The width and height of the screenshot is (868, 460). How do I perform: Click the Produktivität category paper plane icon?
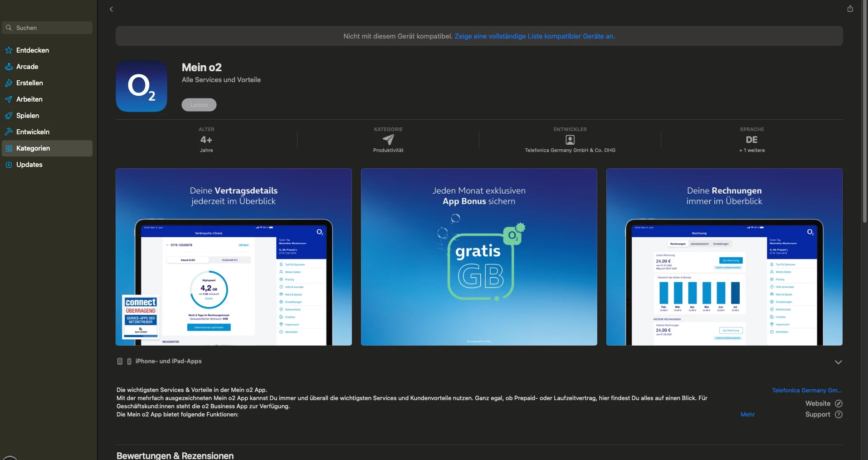coord(388,140)
